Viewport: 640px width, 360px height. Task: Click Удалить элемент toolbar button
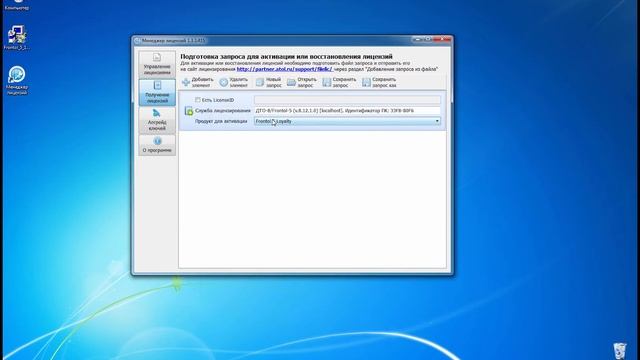pos(234,82)
